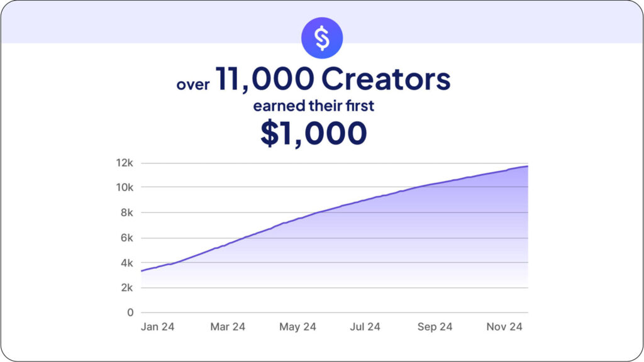The height and width of the screenshot is (362, 644).
Task: Click the 12k y-axis label
Action: tap(125, 163)
